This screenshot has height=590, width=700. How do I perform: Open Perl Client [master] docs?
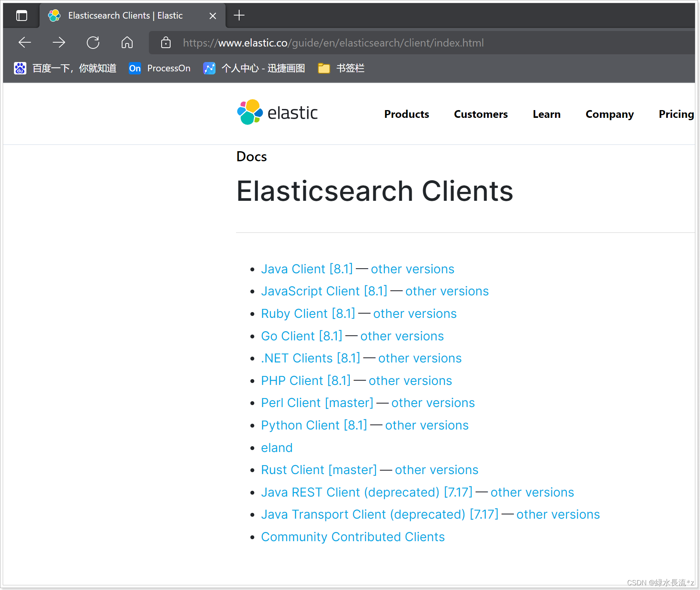tap(317, 403)
